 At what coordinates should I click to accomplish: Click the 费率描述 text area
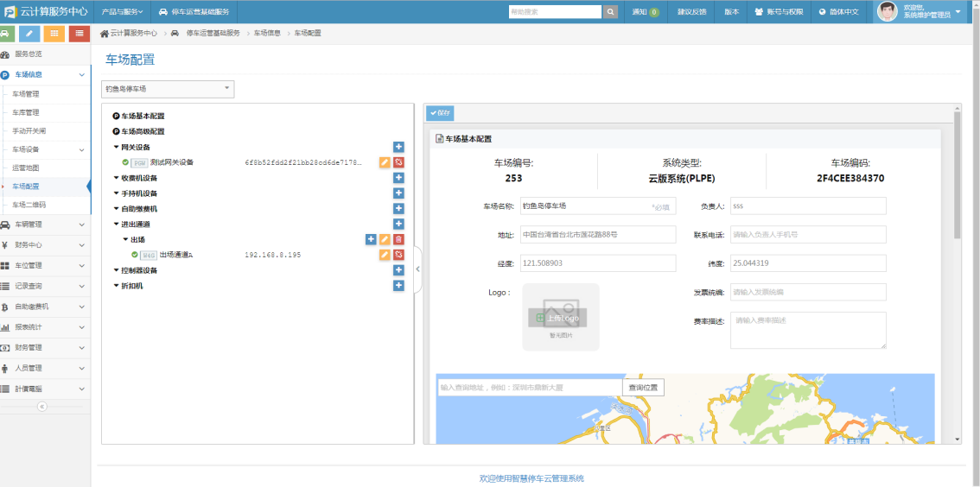point(808,331)
